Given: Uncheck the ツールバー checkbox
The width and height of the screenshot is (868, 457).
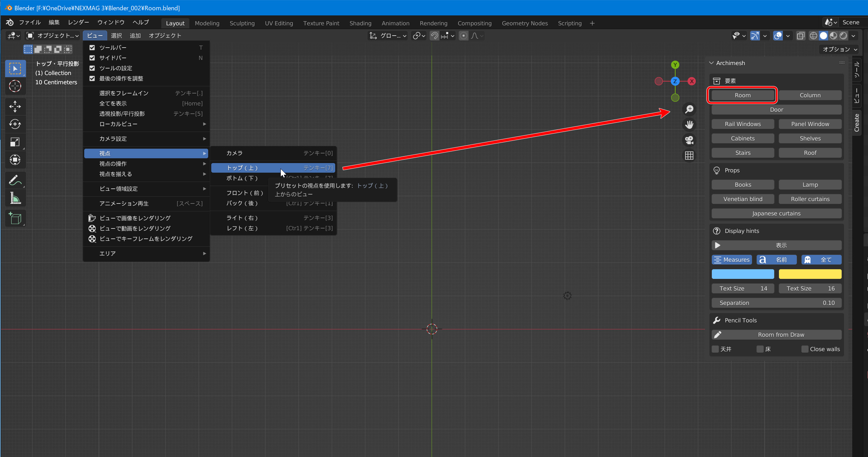Looking at the screenshot, I should [92, 48].
